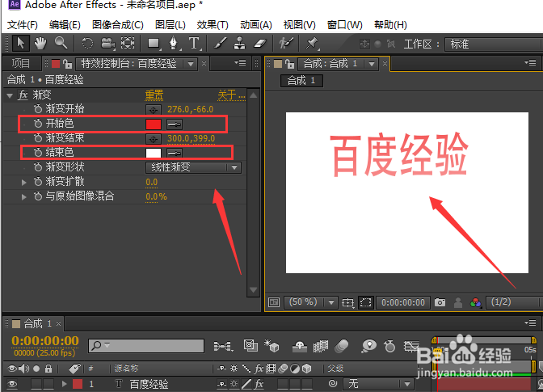The width and height of the screenshot is (543, 392).
Task: Open the 父级 无 parent dropdown
Action: click(378, 384)
